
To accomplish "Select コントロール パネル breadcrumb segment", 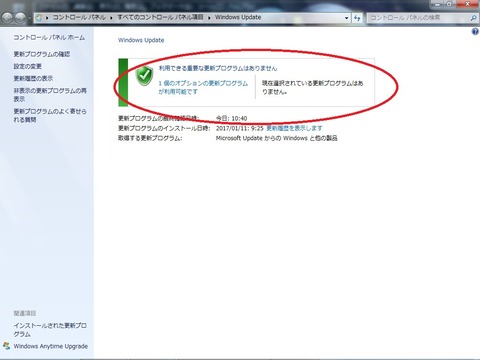I will (x=79, y=17).
